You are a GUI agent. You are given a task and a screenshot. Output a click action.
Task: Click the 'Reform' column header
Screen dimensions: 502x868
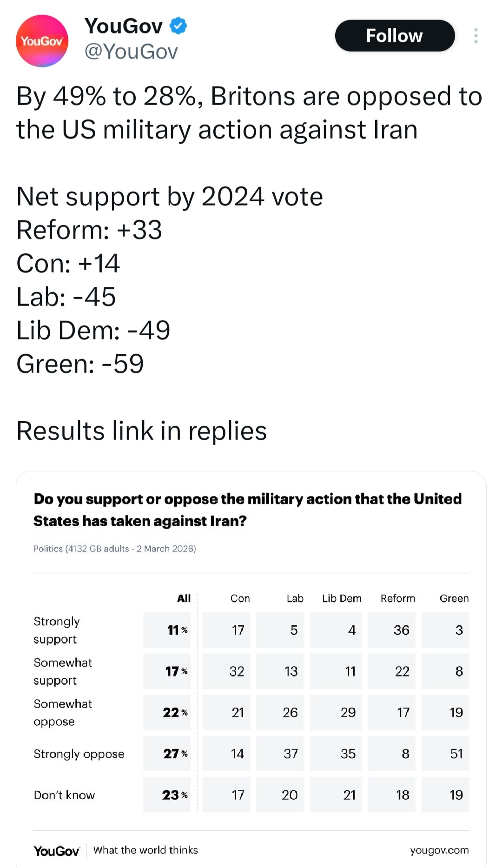point(397,598)
